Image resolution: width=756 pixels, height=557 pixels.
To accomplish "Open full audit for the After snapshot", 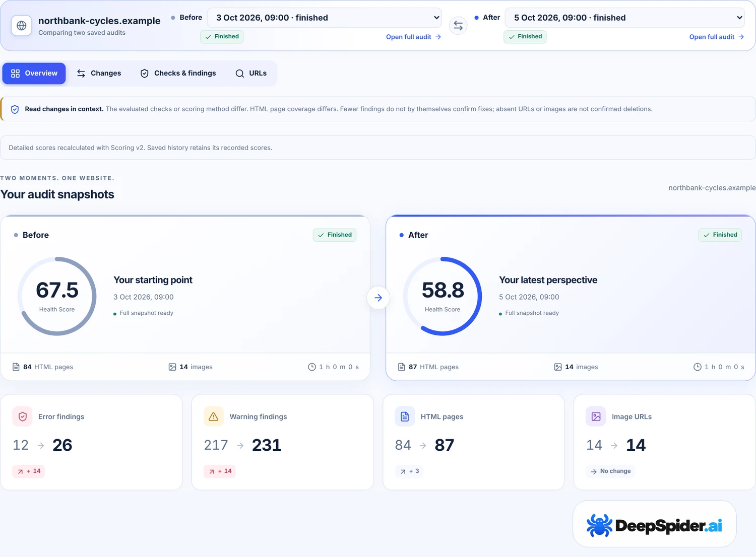I will [716, 37].
